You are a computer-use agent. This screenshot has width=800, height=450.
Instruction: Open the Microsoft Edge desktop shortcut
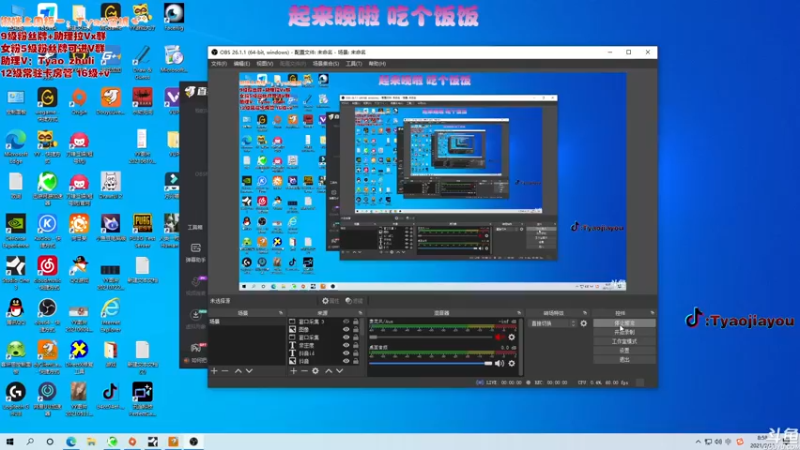coord(16,146)
